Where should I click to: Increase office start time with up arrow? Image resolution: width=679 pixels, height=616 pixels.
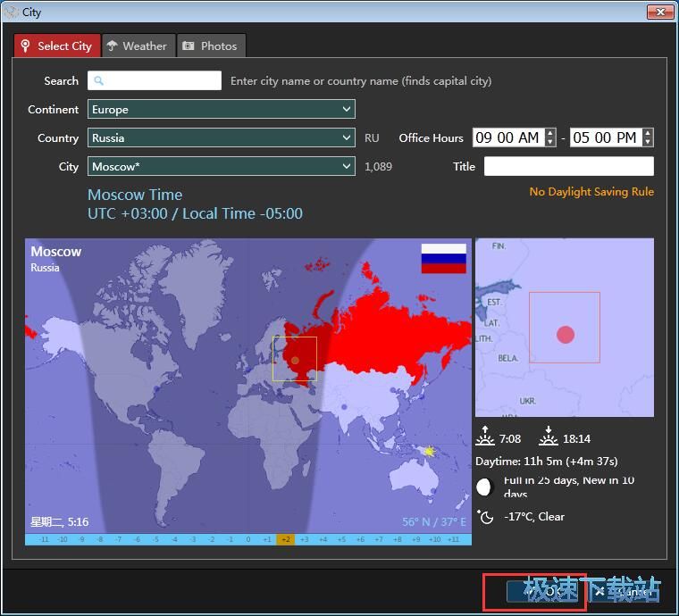pyautogui.click(x=550, y=133)
